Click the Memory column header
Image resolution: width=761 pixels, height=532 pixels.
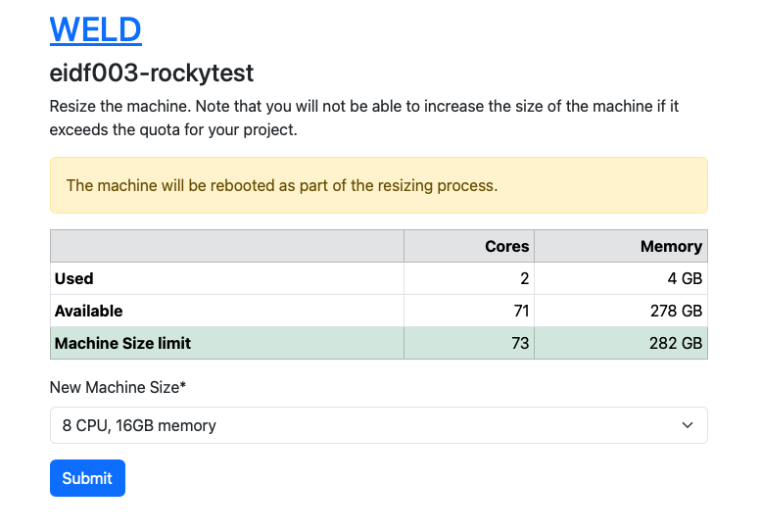[671, 246]
